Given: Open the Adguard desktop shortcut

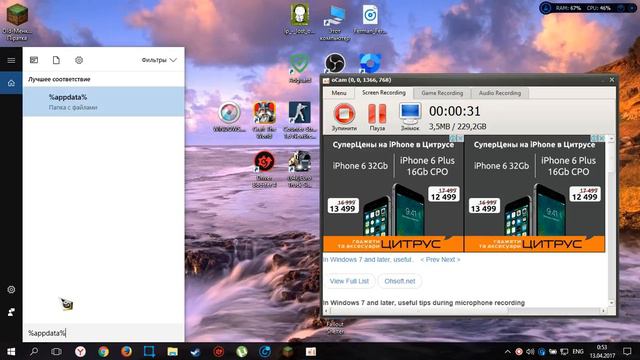Looking at the screenshot, I should [300, 69].
